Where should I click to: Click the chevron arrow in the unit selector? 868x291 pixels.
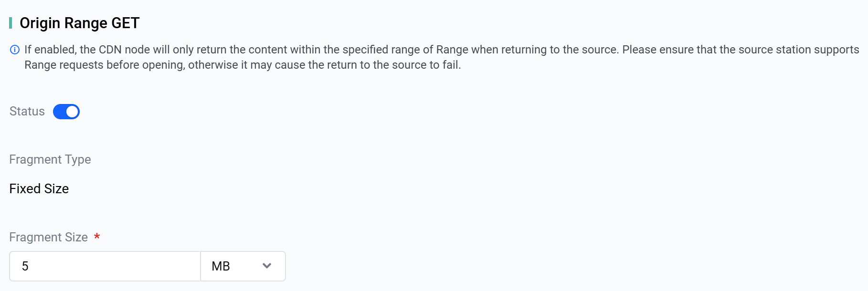point(267,266)
